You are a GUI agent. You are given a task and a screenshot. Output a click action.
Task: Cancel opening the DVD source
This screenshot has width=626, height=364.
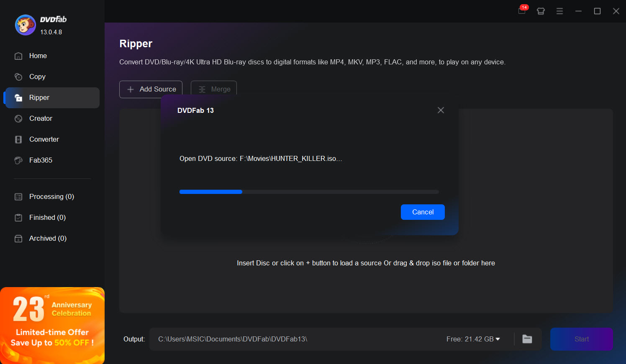(423, 212)
